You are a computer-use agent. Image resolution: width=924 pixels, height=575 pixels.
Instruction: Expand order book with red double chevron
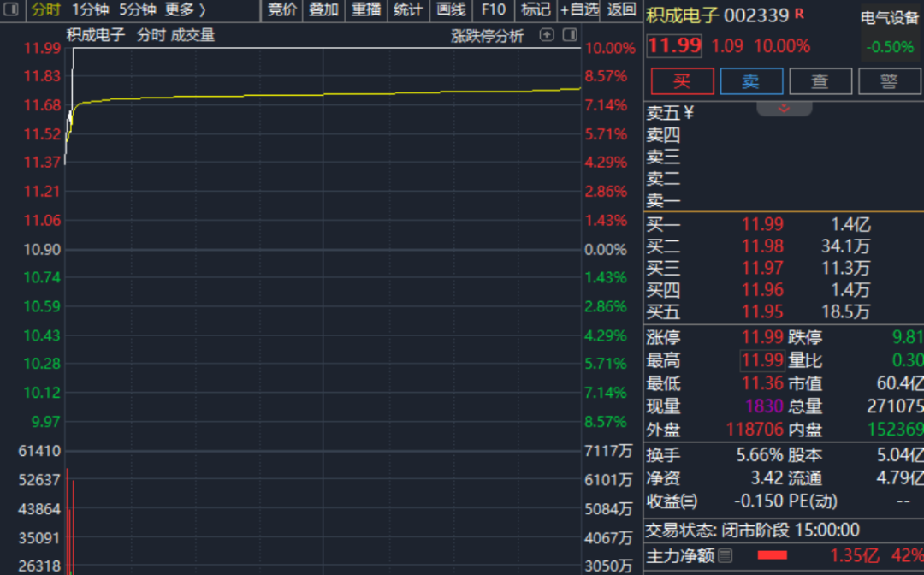point(784,109)
